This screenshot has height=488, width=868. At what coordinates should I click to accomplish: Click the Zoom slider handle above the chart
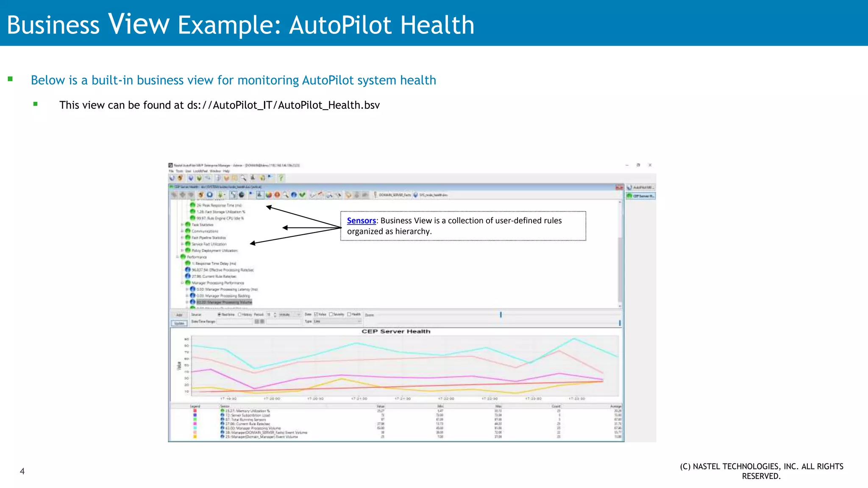pyautogui.click(x=501, y=315)
